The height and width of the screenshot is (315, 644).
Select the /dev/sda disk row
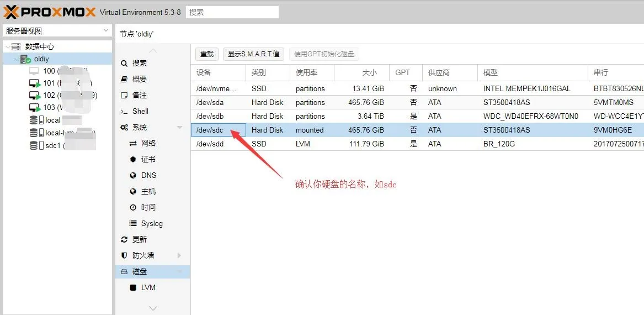tap(417, 102)
